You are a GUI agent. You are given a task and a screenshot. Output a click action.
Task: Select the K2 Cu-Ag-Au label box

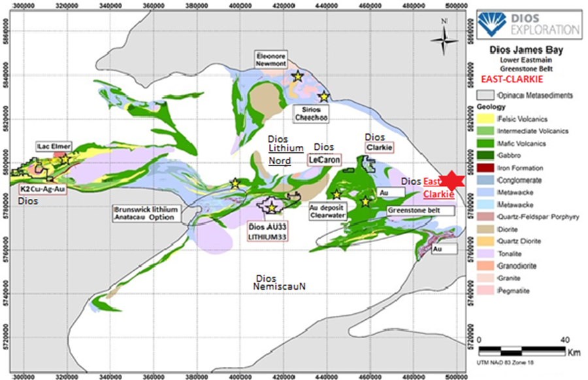click(x=42, y=188)
